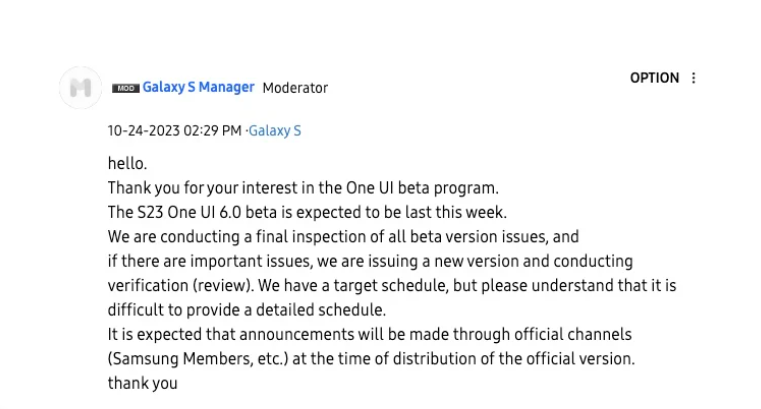Image resolution: width=761 pixels, height=409 pixels.
Task: Click the Moderator role label
Action: pos(295,88)
